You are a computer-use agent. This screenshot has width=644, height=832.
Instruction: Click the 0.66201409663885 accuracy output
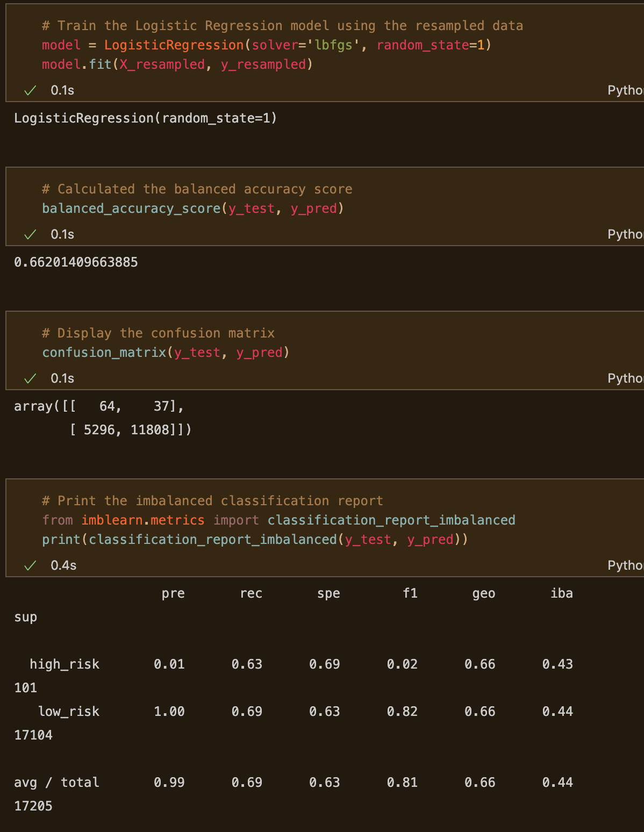(75, 262)
